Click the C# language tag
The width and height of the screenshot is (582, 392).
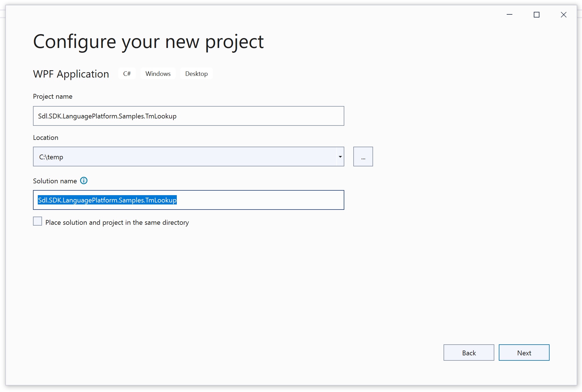click(x=127, y=74)
